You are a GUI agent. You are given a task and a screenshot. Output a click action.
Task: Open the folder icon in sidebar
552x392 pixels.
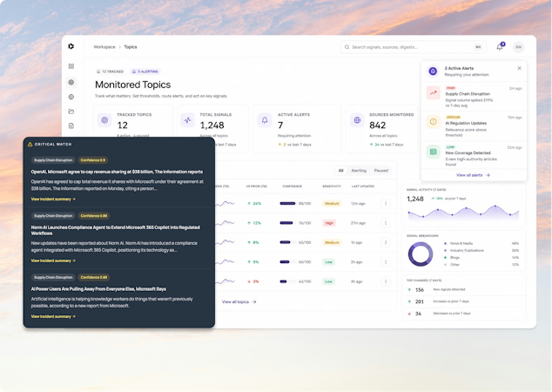71,112
